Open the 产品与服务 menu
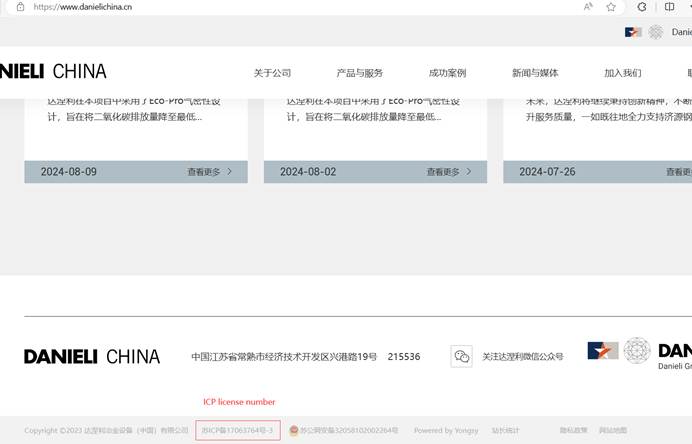 pos(360,73)
